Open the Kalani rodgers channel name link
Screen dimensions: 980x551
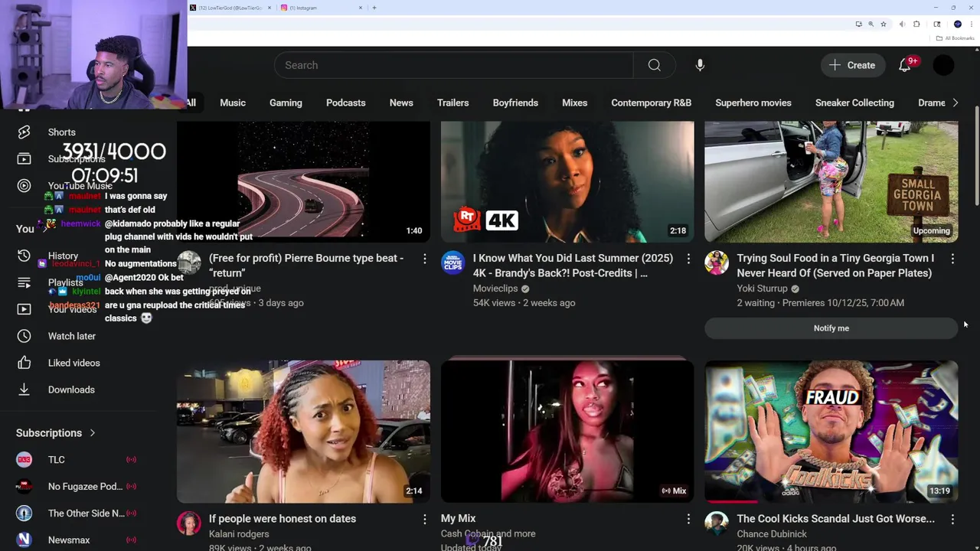(x=239, y=534)
